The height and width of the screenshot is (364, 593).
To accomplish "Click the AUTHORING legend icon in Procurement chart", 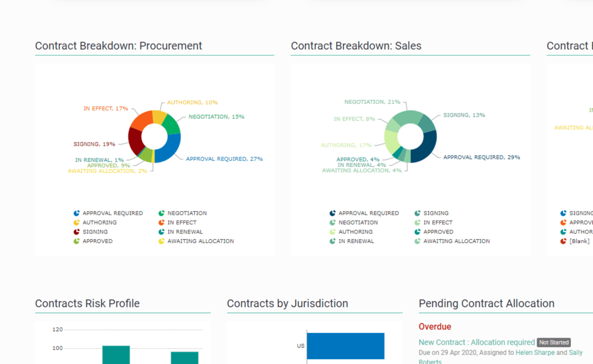I will (76, 222).
